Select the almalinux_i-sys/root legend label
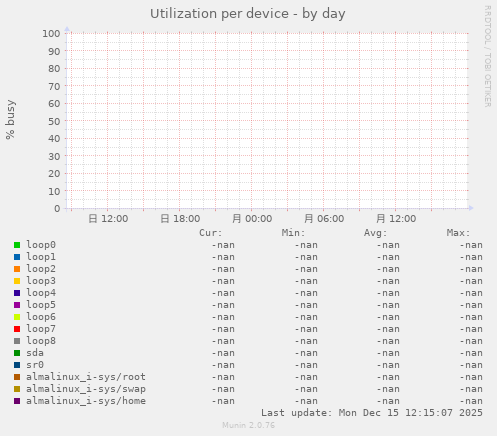 pos(86,377)
